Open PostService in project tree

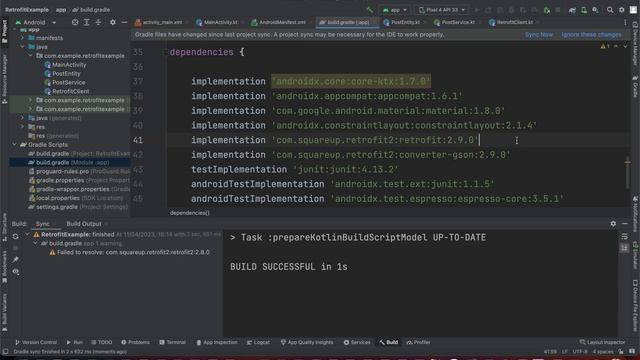click(65, 82)
